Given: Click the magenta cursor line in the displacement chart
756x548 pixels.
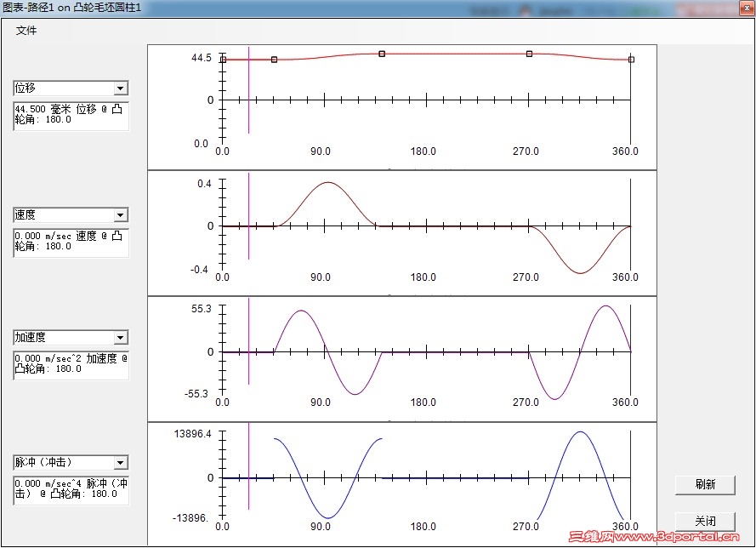Looking at the screenshot, I should click(249, 90).
